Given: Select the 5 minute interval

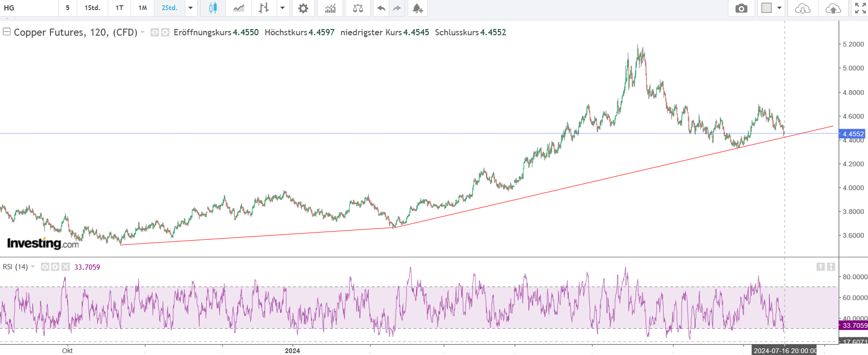Looking at the screenshot, I should click(x=68, y=8).
